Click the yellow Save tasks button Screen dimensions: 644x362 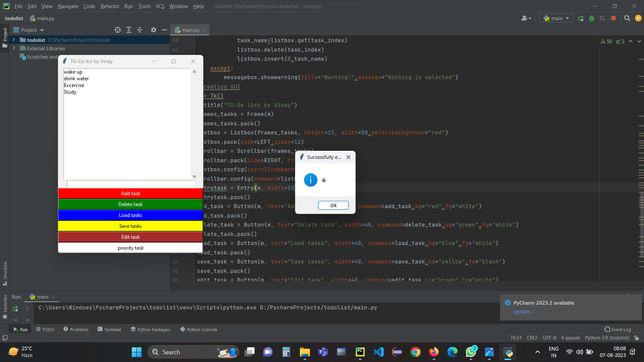(x=130, y=226)
